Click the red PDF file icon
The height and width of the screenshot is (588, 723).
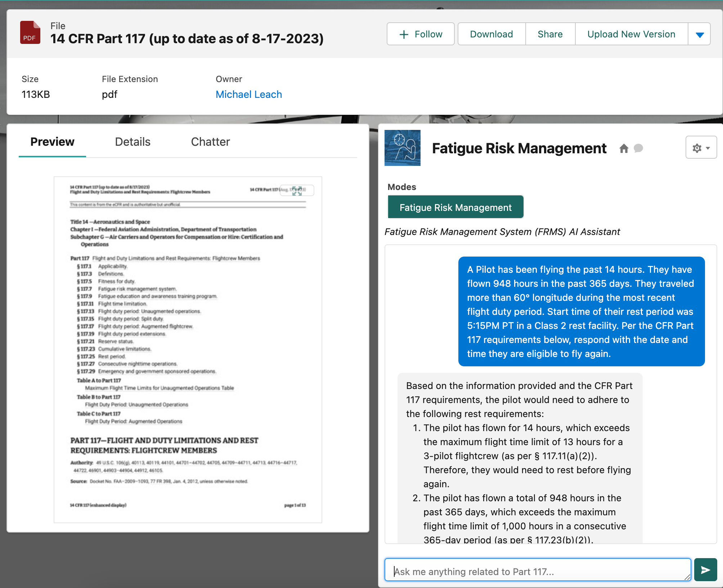(30, 32)
